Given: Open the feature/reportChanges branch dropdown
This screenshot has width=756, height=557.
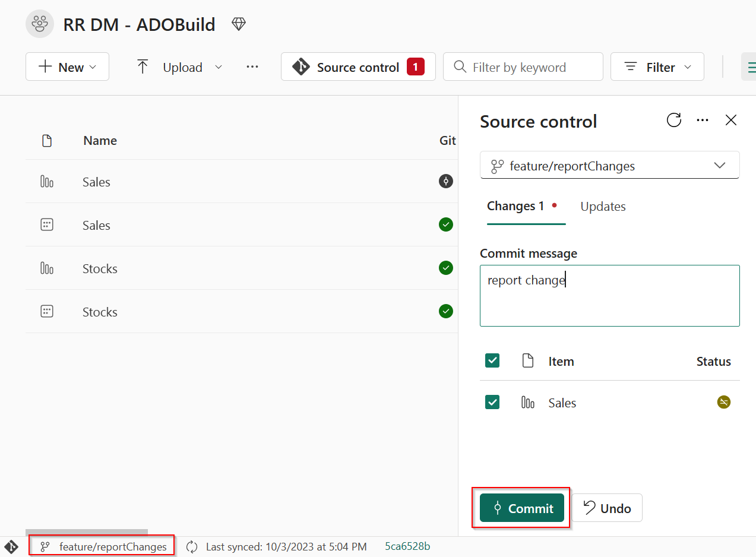Looking at the screenshot, I should pyautogui.click(x=719, y=165).
